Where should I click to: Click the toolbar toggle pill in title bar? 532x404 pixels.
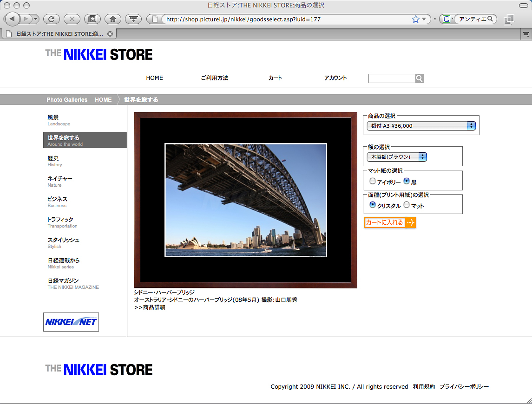(524, 6)
